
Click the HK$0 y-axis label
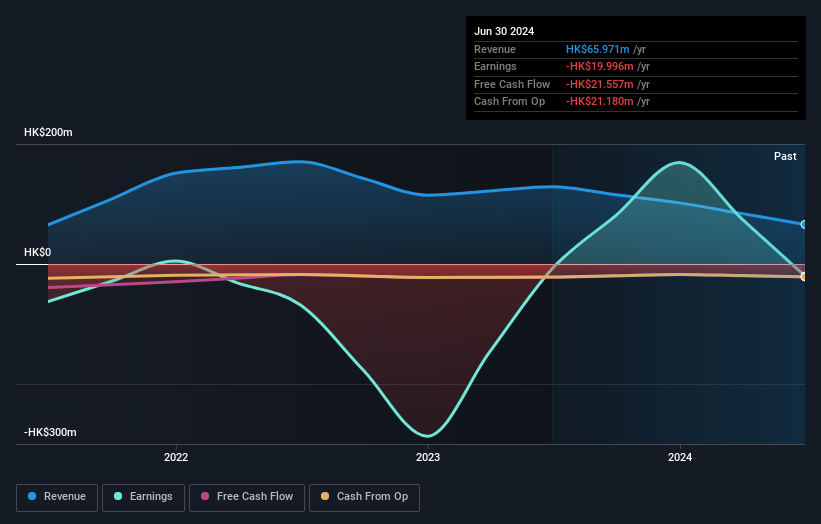(x=38, y=252)
